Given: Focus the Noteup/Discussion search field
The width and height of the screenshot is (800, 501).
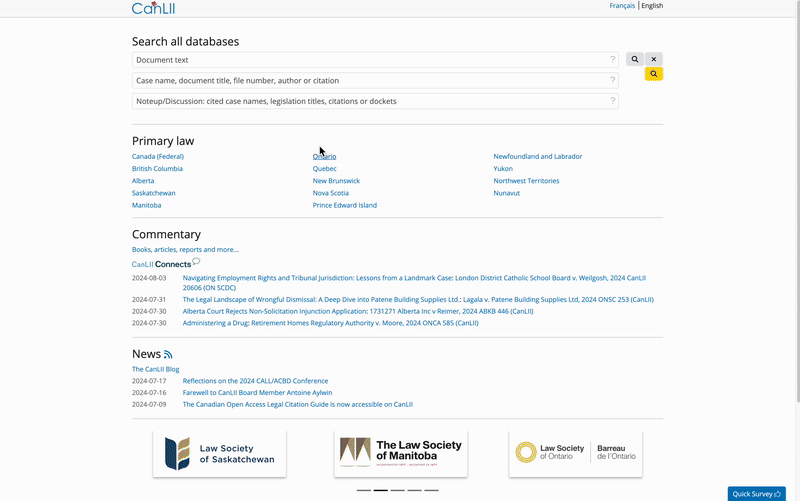Looking at the screenshot, I should 375,101.
